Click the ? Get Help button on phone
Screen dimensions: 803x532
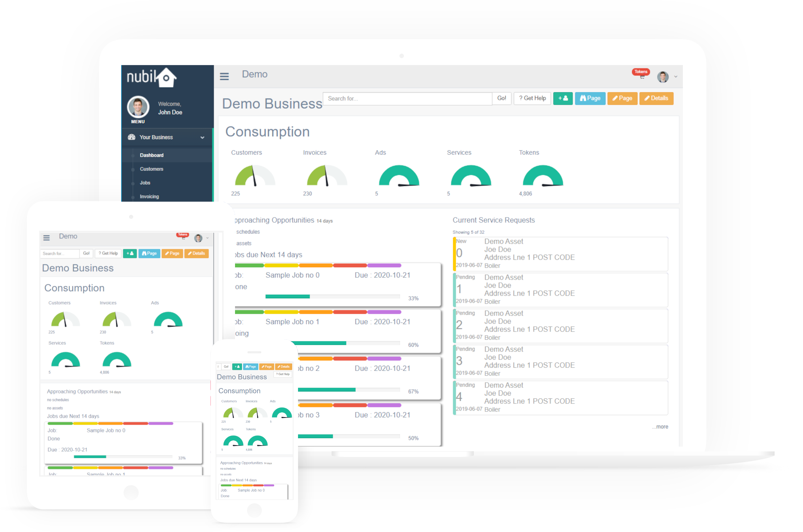283,374
